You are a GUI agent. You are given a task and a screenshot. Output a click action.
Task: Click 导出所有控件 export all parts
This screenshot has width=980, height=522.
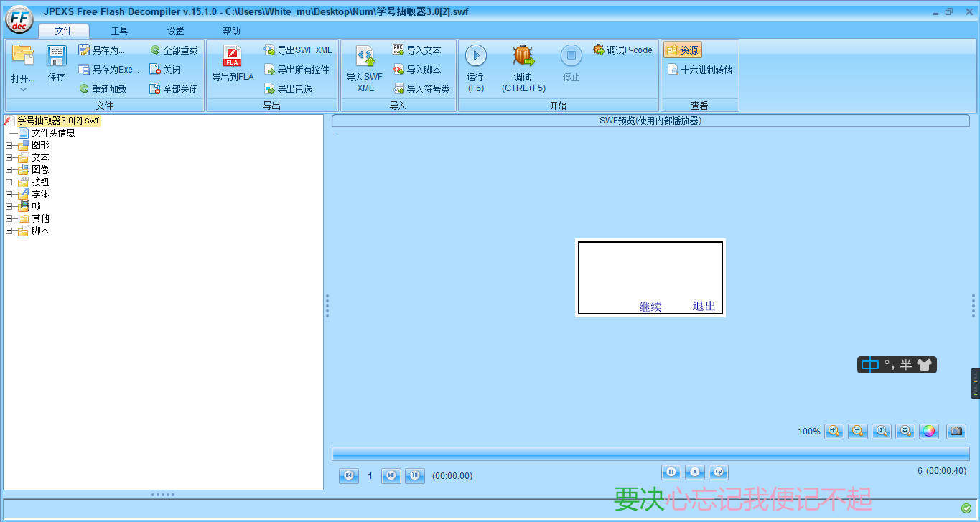click(297, 70)
